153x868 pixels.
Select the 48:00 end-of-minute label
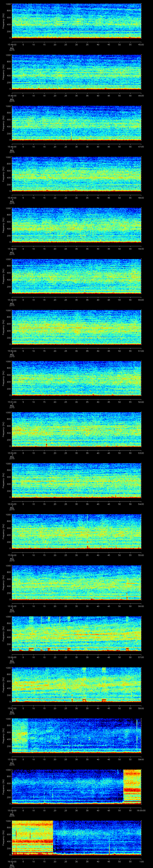coord(141,197)
